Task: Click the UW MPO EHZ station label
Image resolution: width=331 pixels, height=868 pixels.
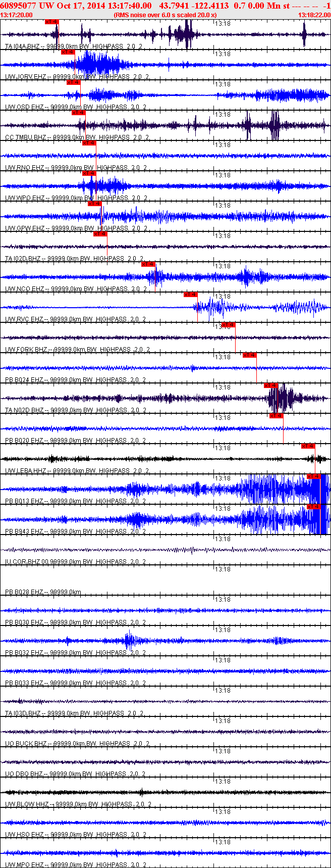Action: [76, 865]
